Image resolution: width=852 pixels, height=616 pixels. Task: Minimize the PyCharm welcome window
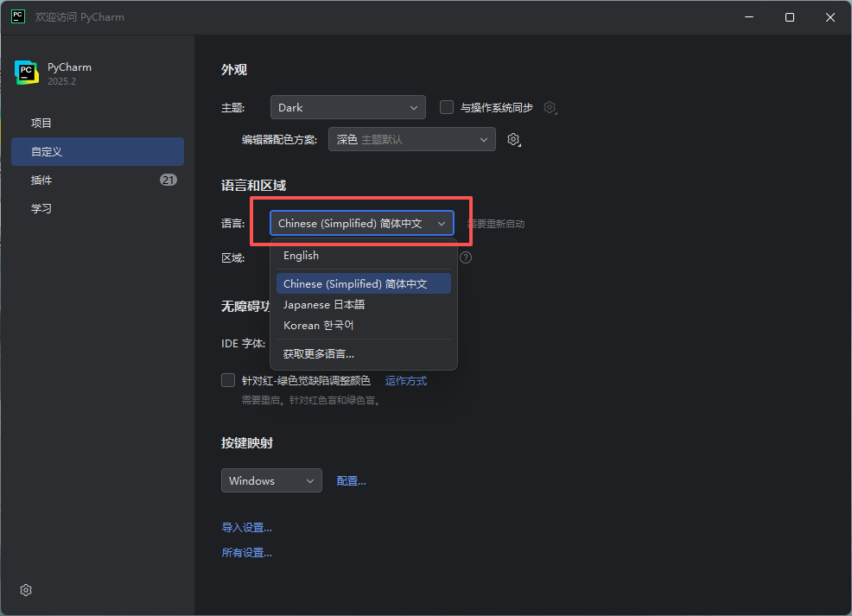pyautogui.click(x=749, y=17)
